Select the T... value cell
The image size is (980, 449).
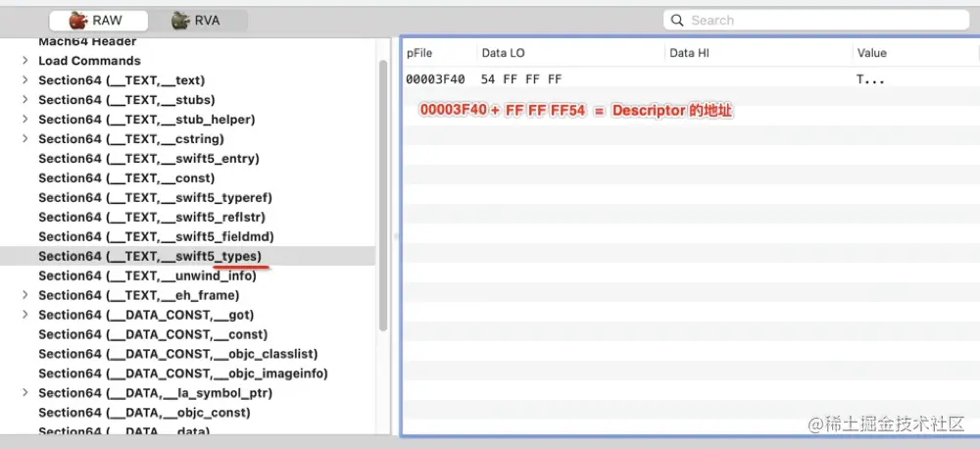point(870,79)
